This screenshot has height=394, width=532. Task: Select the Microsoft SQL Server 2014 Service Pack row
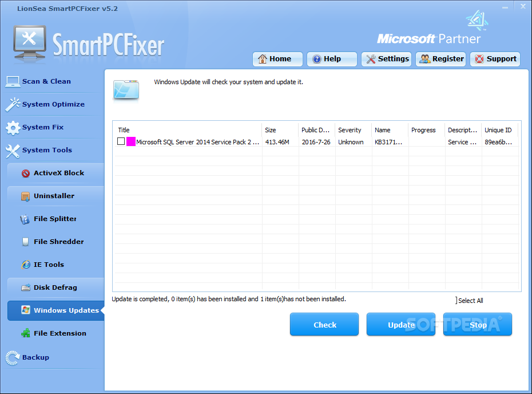click(x=317, y=142)
